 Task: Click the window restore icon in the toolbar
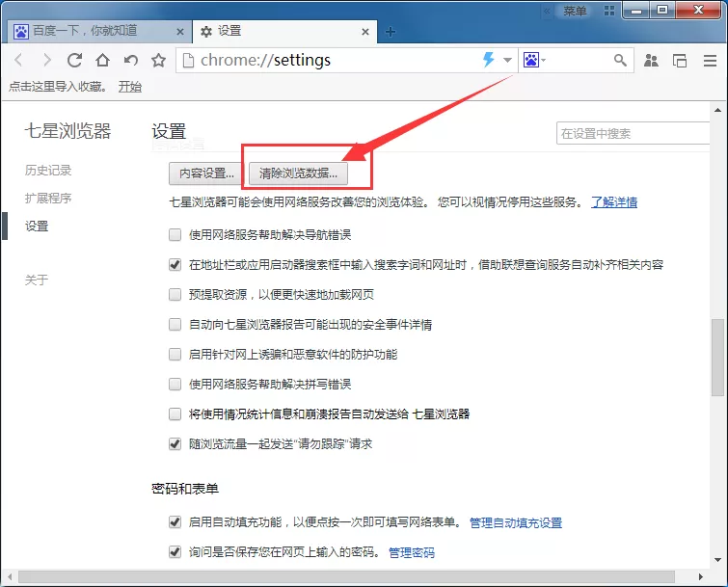(680, 61)
